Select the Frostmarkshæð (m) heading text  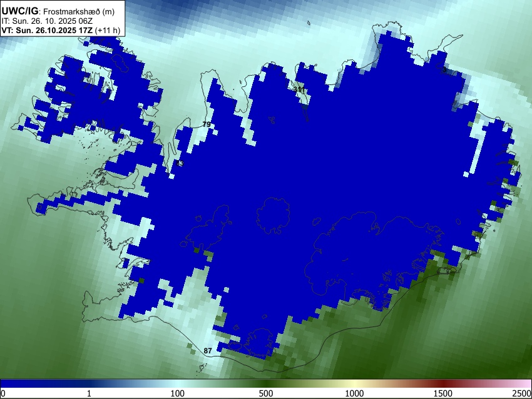pos(79,11)
